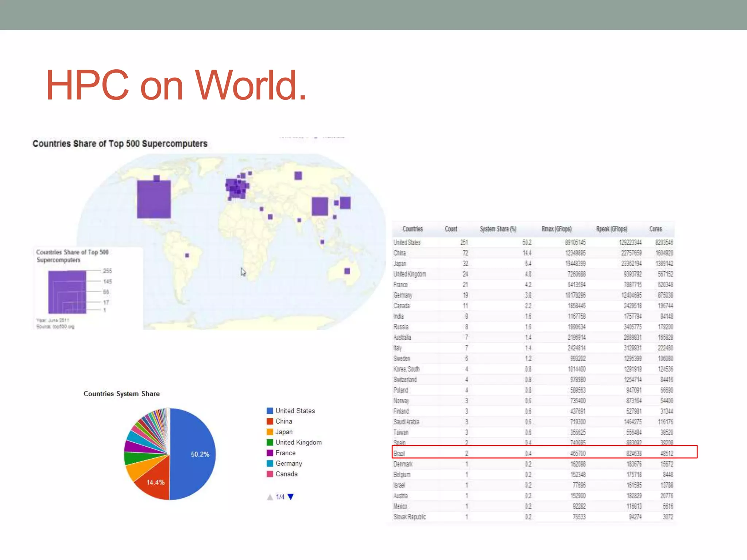The height and width of the screenshot is (560, 747).
Task: Click the 'Slovak Republic' table row name
Action: coord(410,517)
